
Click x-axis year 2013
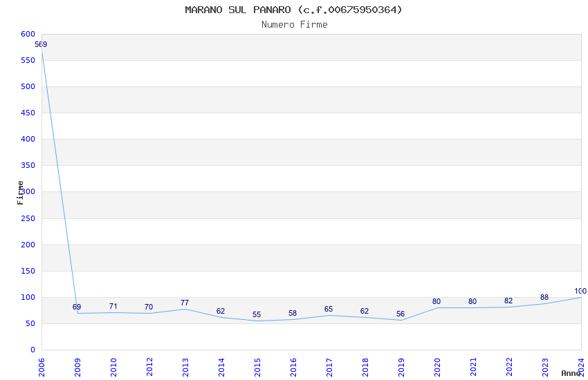(x=185, y=368)
